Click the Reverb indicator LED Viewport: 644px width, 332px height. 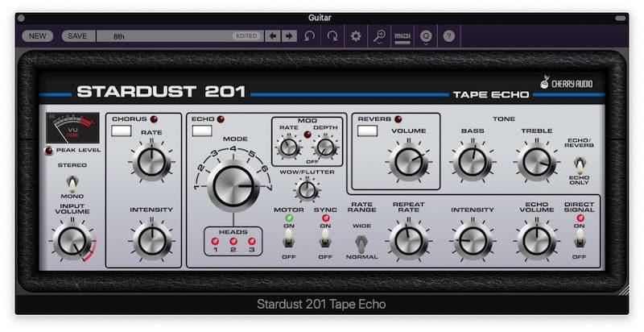(398, 119)
